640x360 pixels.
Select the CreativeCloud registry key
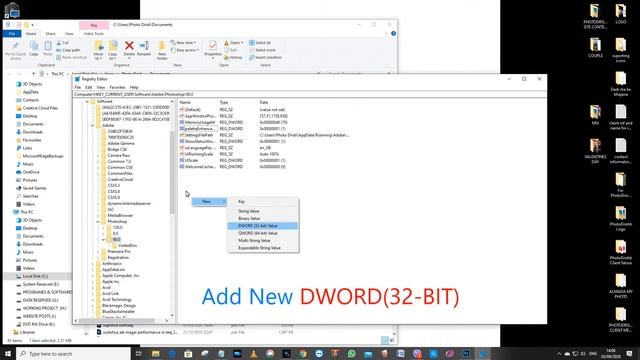pyautogui.click(x=120, y=180)
